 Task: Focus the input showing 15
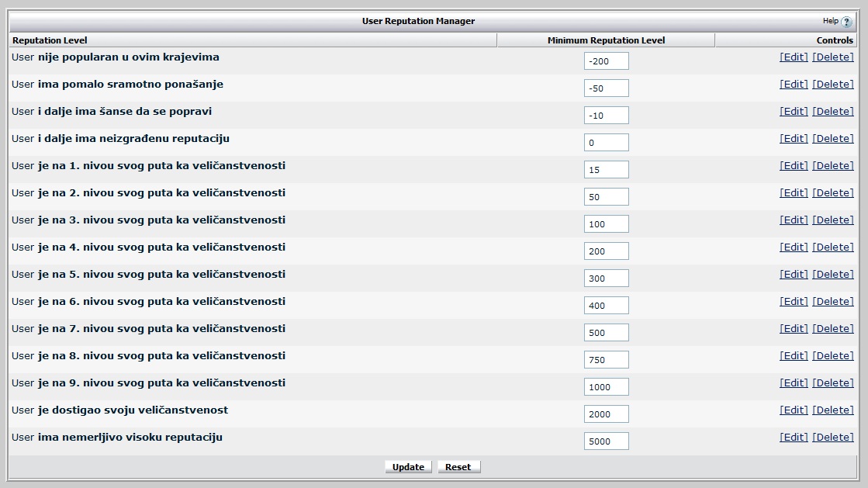point(606,170)
